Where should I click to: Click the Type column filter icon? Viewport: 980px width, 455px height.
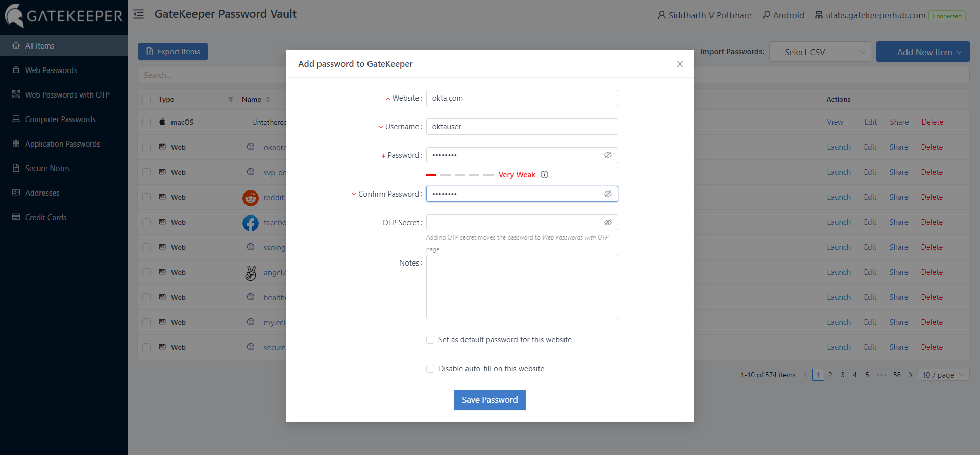point(231,99)
